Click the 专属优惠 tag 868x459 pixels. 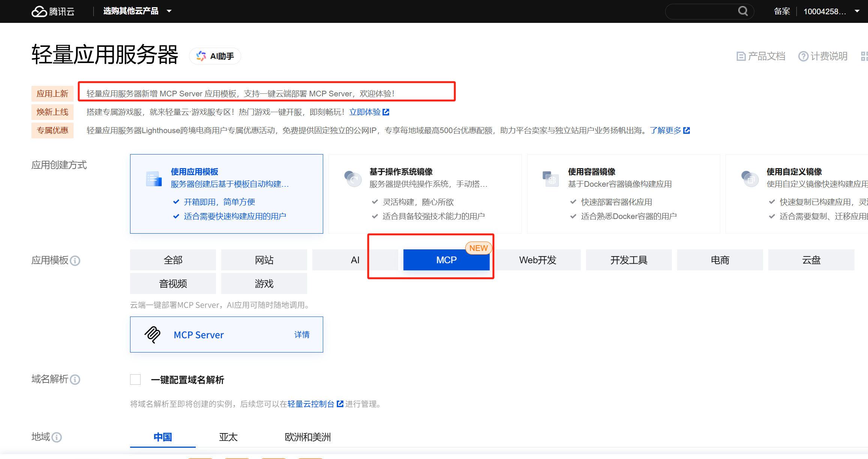[52, 130]
